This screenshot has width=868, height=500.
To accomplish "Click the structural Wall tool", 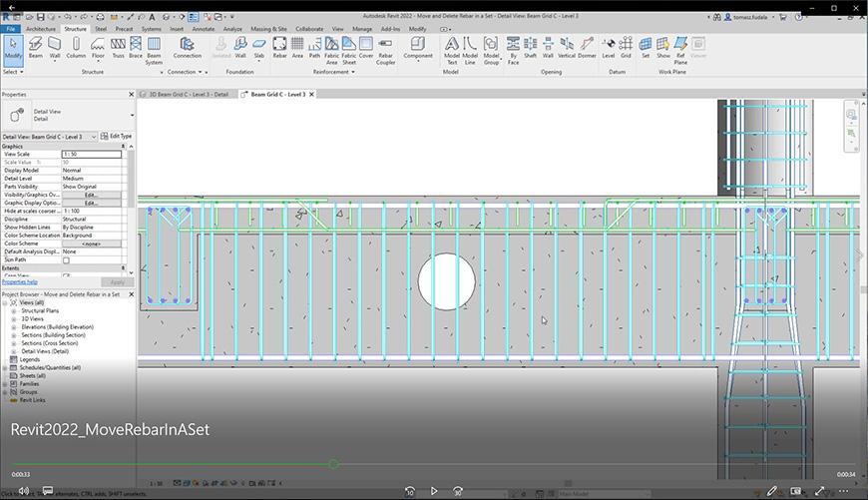I will pos(55,48).
